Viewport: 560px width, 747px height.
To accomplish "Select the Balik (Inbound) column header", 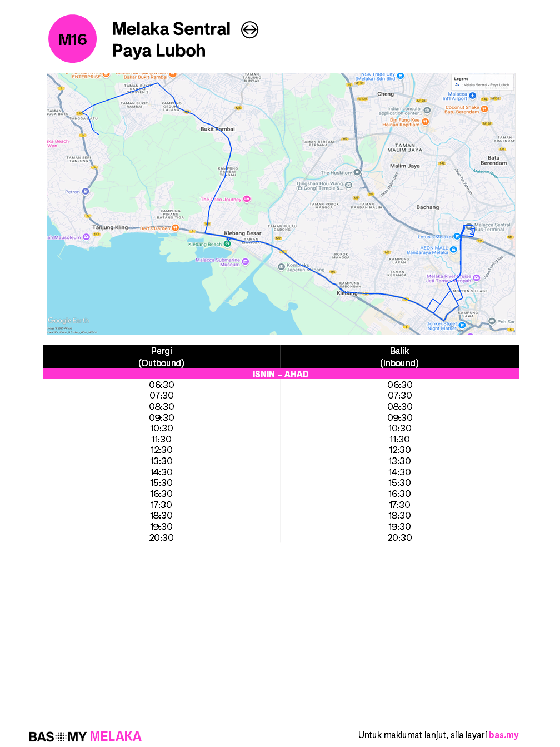I will point(399,357).
